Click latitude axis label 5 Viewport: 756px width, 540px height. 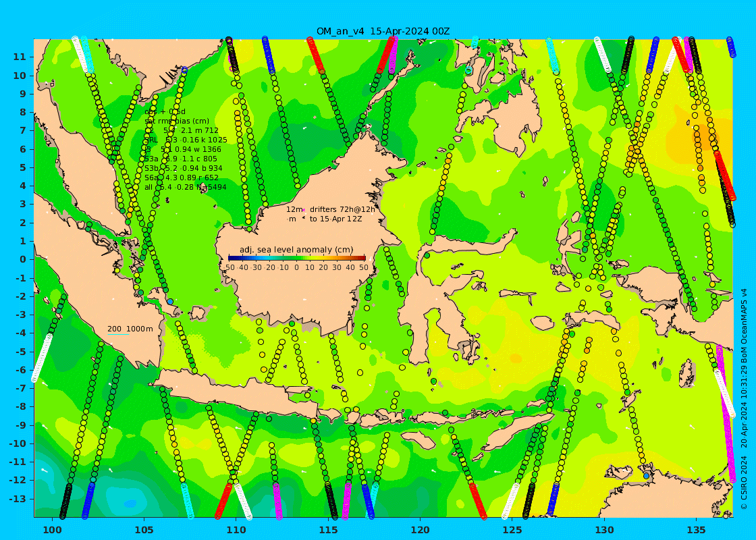(23, 167)
